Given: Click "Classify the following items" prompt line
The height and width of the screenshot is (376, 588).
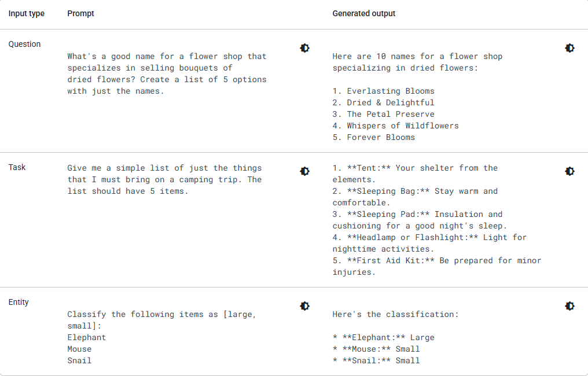Looking at the screenshot, I should click(161, 314).
